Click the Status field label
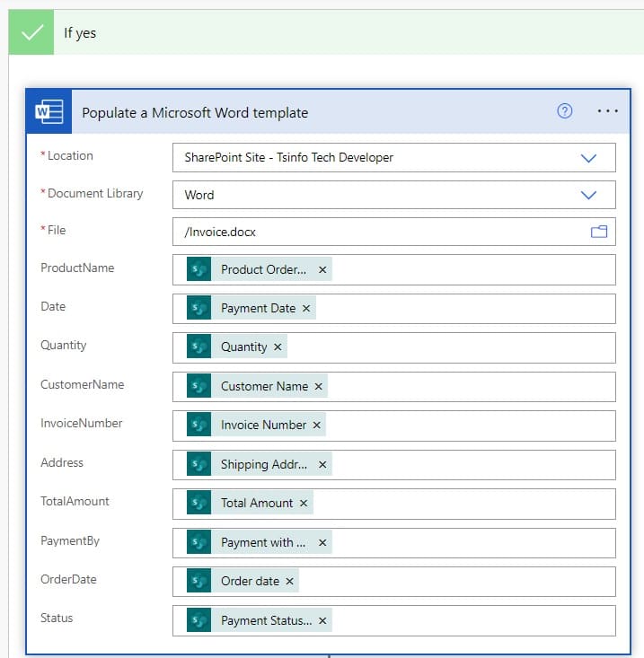 57,619
